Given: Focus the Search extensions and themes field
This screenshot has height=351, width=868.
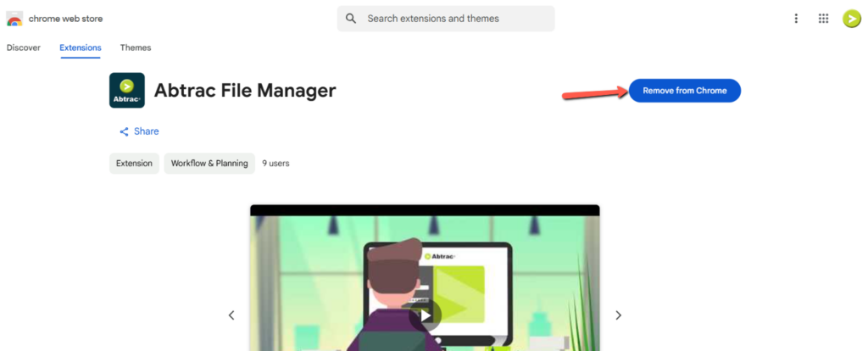Looking at the screenshot, I should pyautogui.click(x=446, y=19).
